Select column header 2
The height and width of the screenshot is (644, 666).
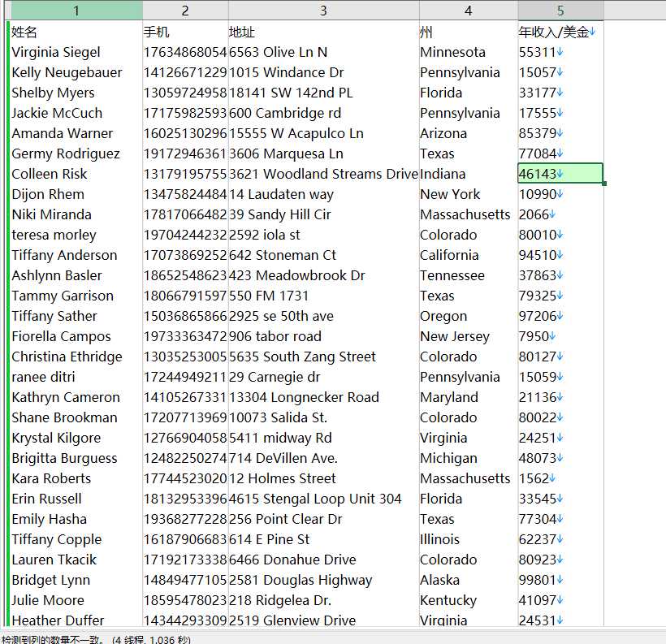(185, 11)
